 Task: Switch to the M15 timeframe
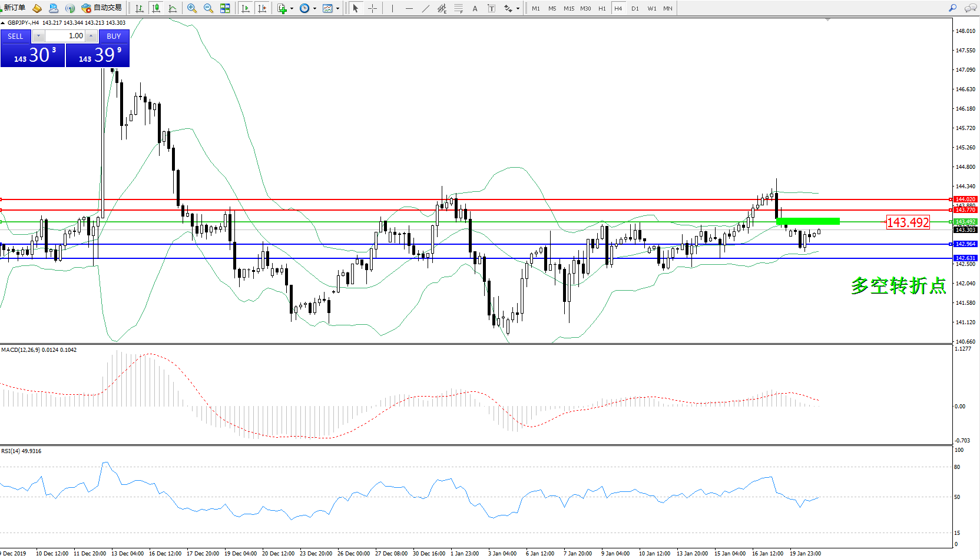[568, 8]
